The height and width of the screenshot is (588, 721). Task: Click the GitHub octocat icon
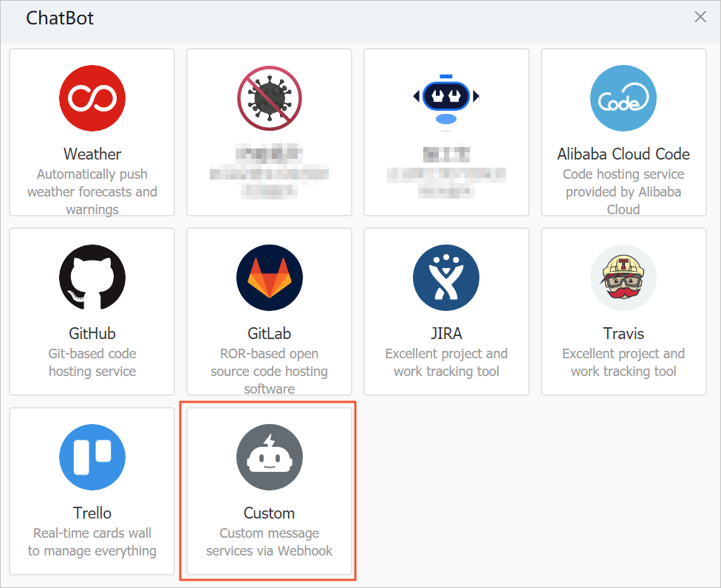tap(92, 278)
